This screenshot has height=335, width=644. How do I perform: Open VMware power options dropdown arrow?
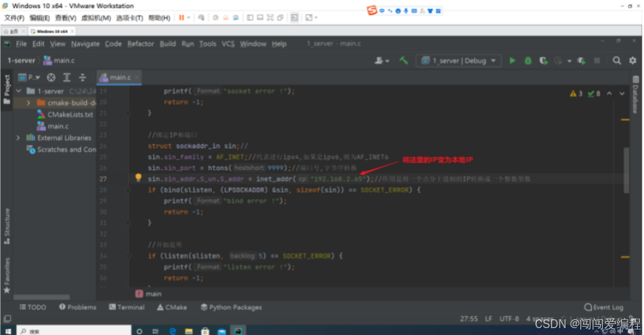[189, 18]
